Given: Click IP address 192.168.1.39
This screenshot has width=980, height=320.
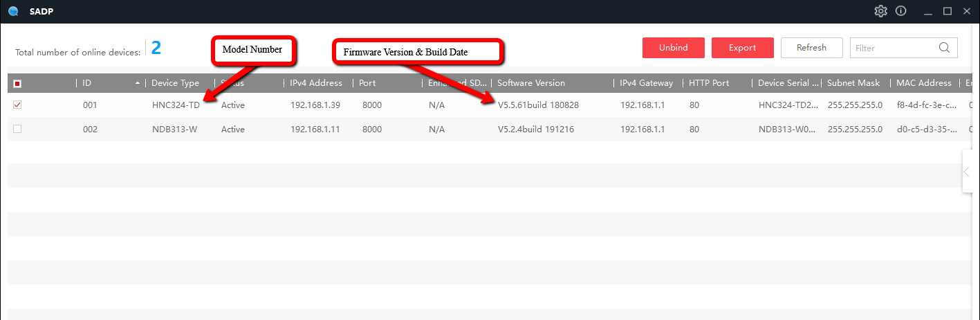Looking at the screenshot, I should pyautogui.click(x=315, y=105).
